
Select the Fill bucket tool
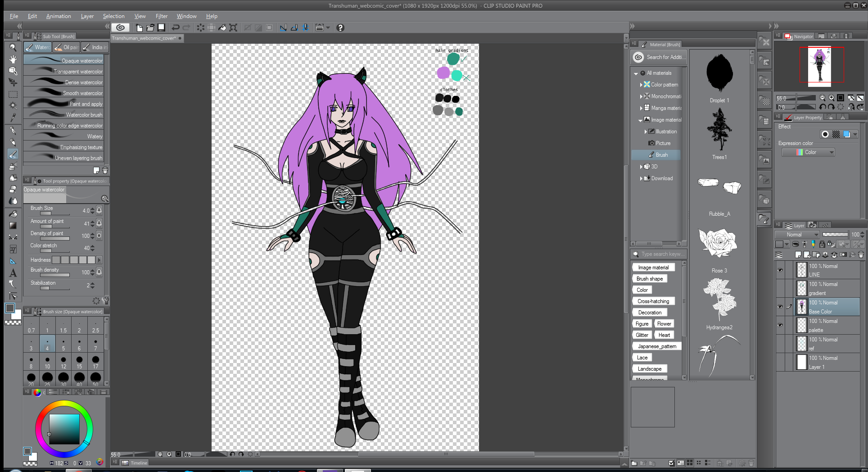point(13,214)
